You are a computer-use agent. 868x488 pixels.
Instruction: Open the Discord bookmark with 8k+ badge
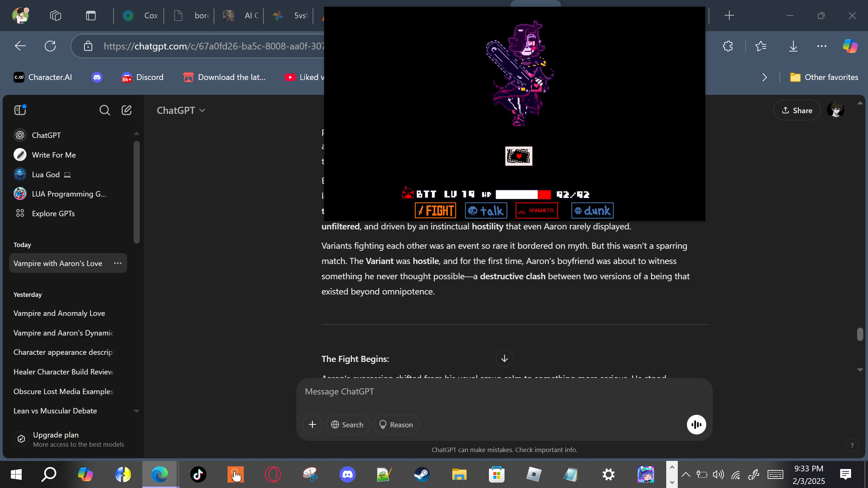coord(142,77)
